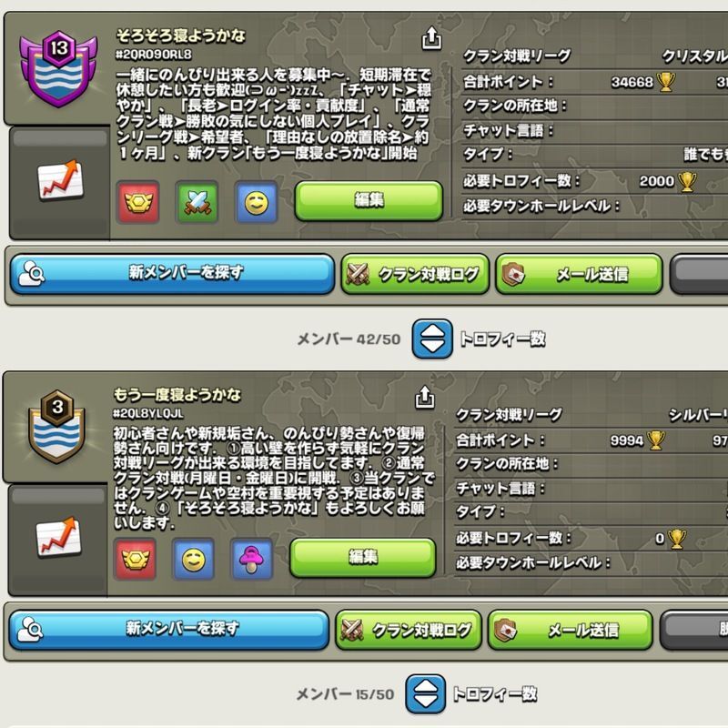Screen dimensions: 728x728
Task: Tap the level 13 purple clan badge
Action: [x=58, y=69]
